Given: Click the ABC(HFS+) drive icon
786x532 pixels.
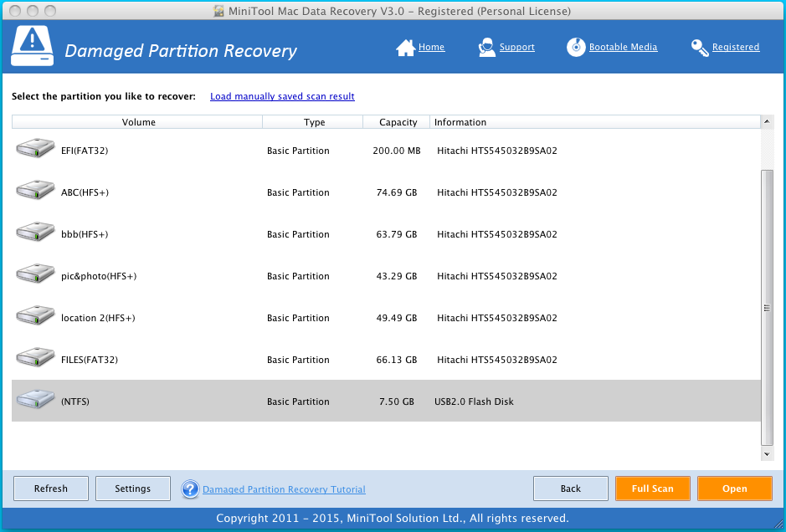Looking at the screenshot, I should pos(35,190).
